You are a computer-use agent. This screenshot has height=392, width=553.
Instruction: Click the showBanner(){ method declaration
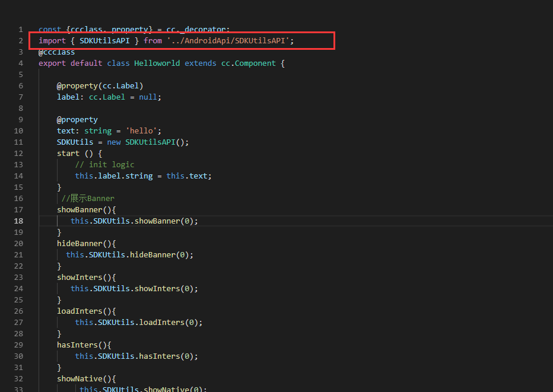click(87, 210)
